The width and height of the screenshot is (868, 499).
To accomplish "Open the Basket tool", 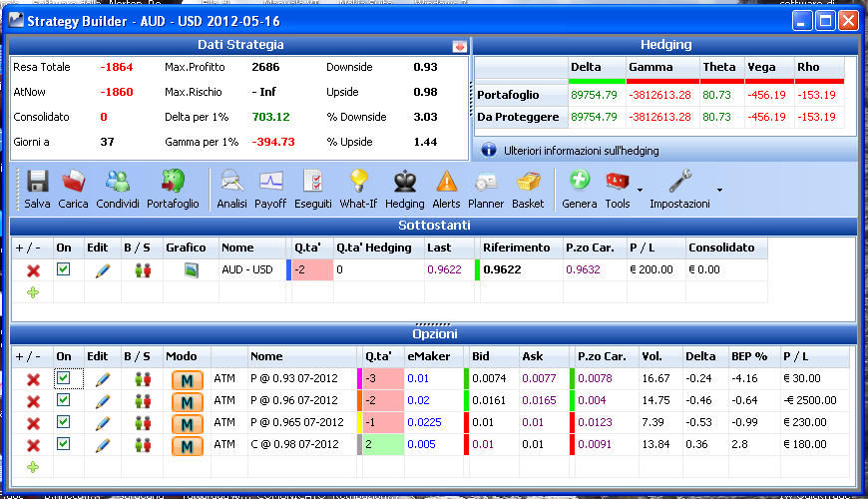I will pos(528,182).
